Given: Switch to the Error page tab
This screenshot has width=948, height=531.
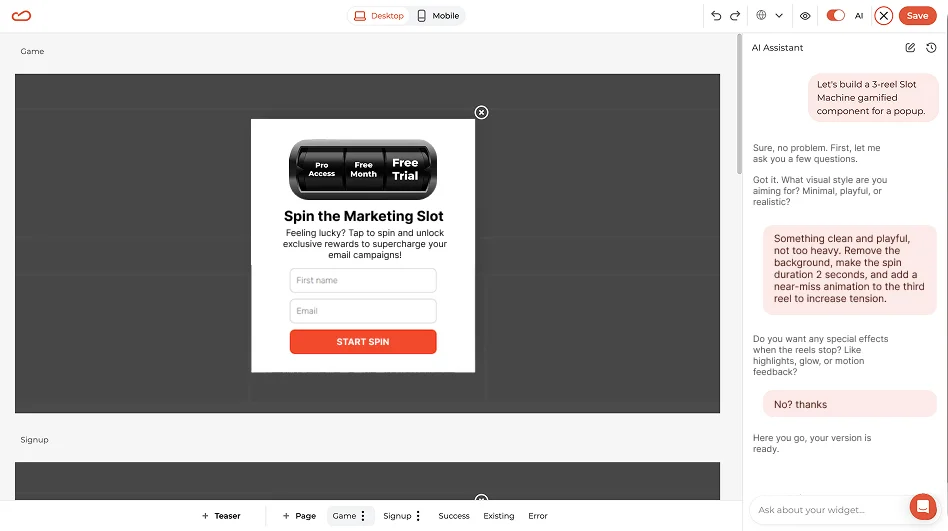Looking at the screenshot, I should 538,516.
